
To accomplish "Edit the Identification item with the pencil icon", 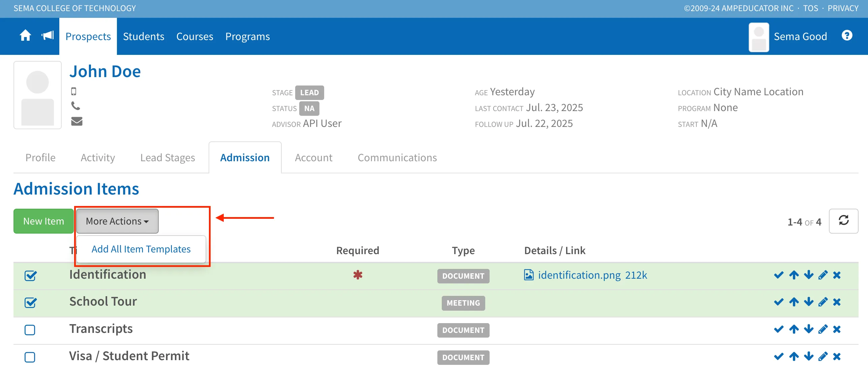I will pyautogui.click(x=823, y=275).
